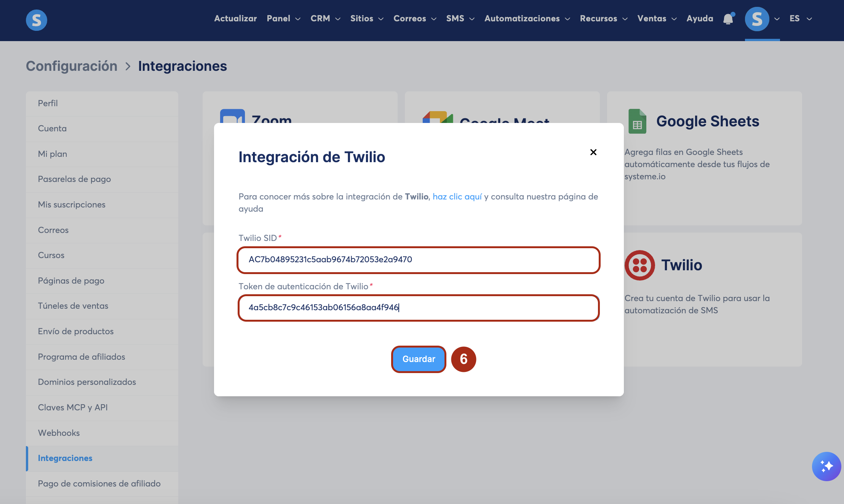This screenshot has height=504, width=844.
Task: Expand the Correos dropdown in top navigation
Action: click(415, 19)
